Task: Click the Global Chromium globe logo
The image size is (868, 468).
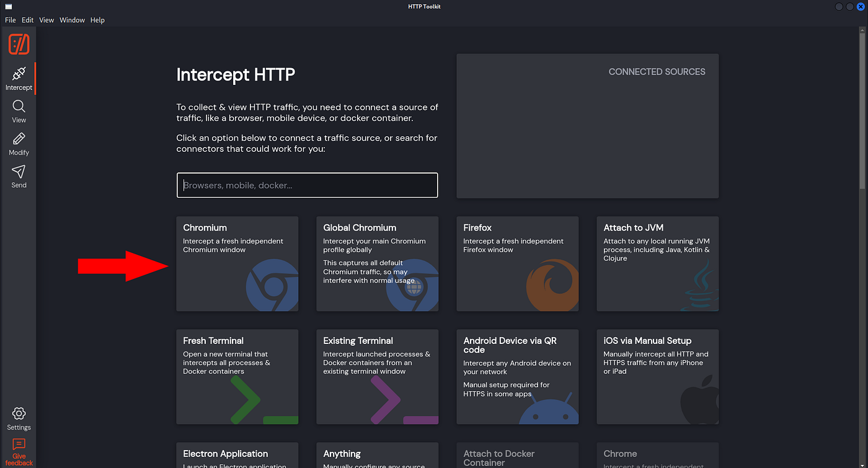Action: [412, 285]
